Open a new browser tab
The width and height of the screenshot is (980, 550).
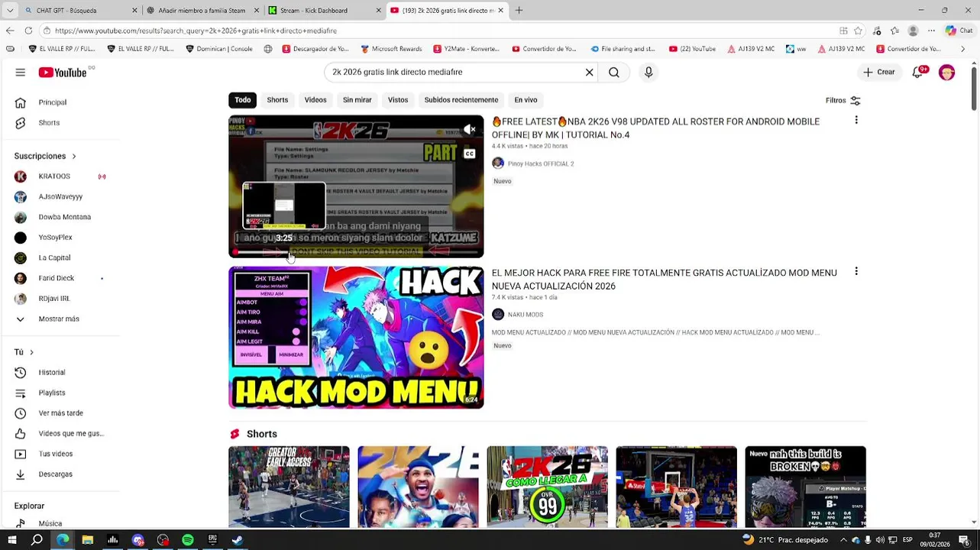[x=519, y=10]
